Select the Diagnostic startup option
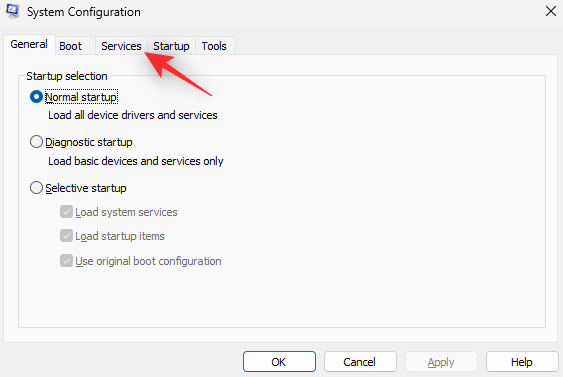The width and height of the screenshot is (563, 377). pos(36,142)
